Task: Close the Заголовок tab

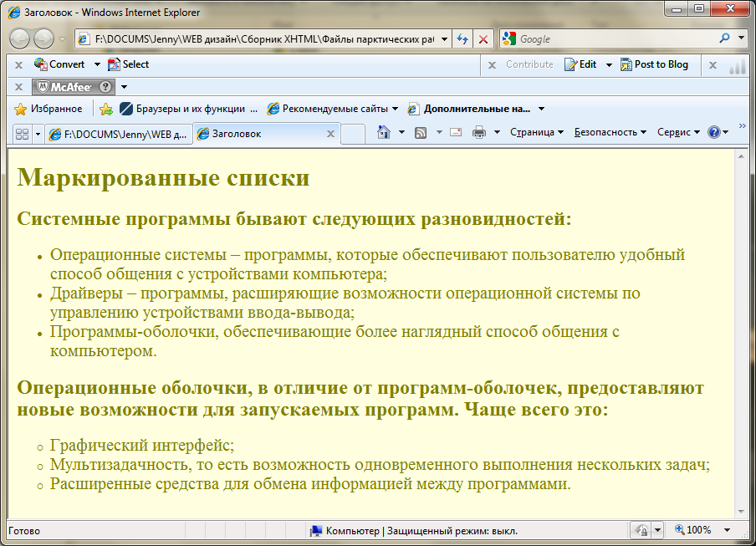Action: tap(330, 134)
